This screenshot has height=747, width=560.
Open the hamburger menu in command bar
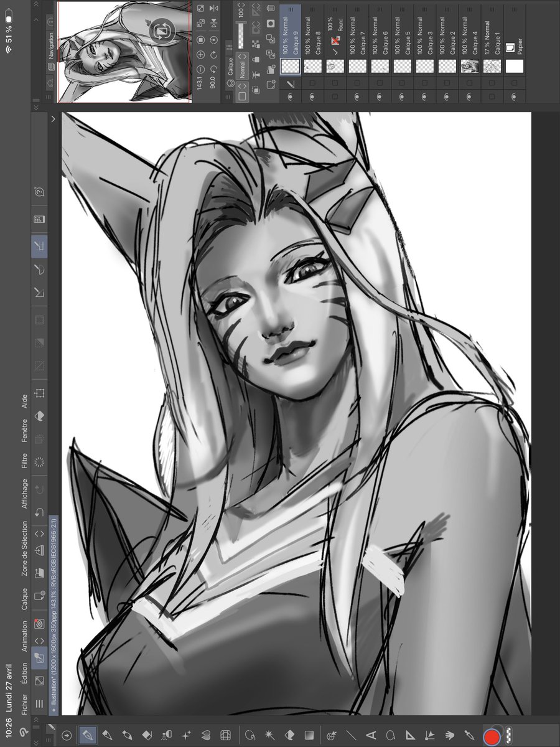tap(39, 703)
